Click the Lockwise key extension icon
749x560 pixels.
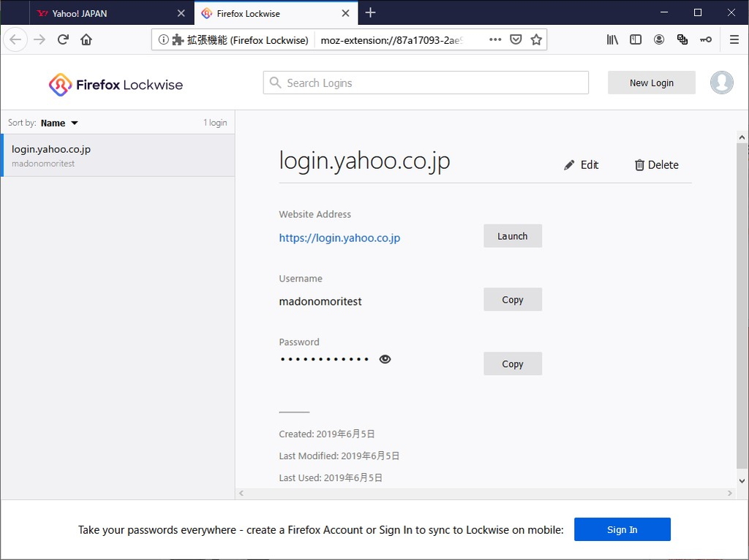click(x=706, y=39)
